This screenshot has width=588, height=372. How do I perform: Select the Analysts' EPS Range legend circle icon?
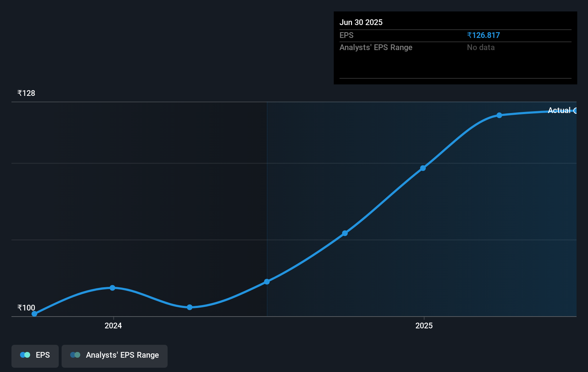pos(75,355)
